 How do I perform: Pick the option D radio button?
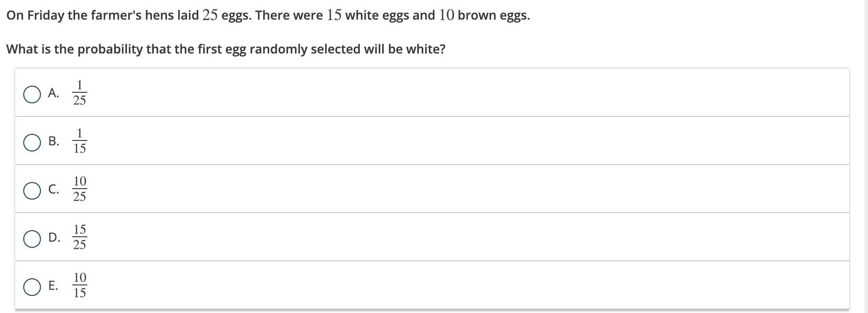(32, 239)
